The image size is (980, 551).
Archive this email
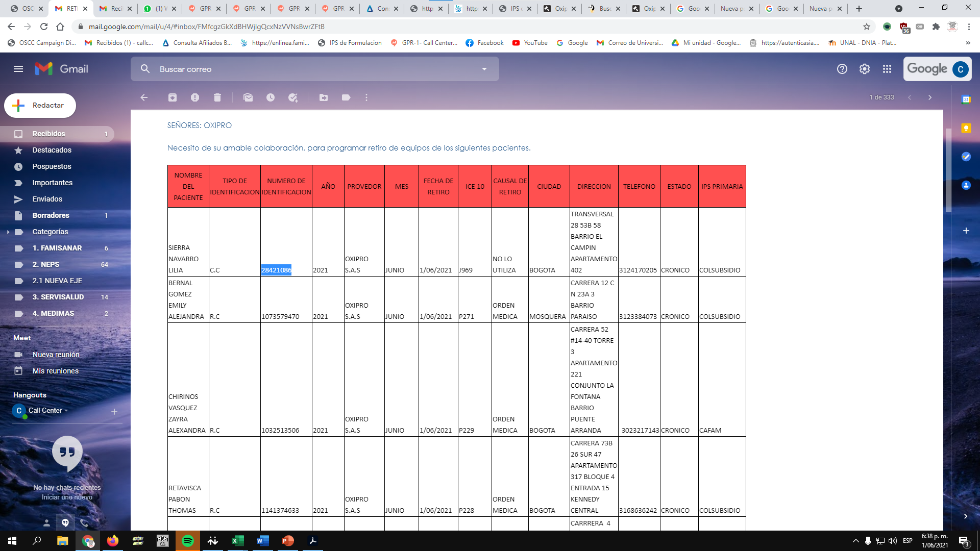point(173,97)
